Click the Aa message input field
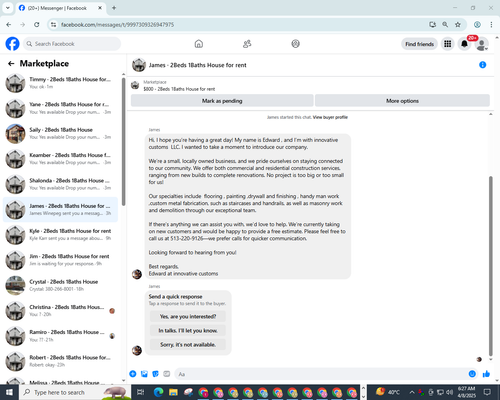500x400 pixels. tap(321, 374)
